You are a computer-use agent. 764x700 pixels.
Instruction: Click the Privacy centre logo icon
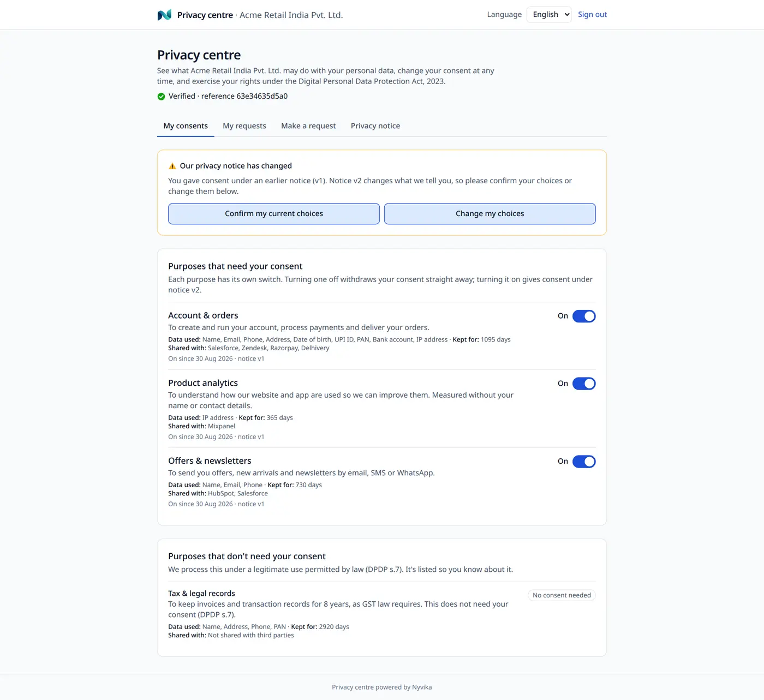coord(164,15)
